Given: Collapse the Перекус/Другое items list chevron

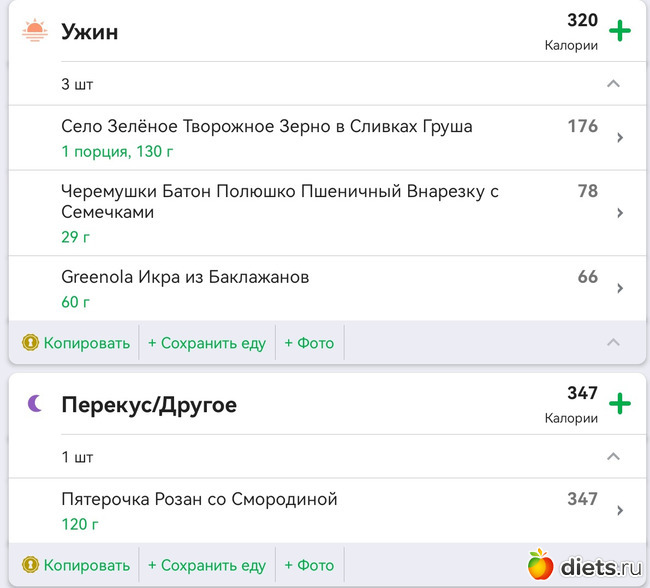Looking at the screenshot, I should (614, 457).
